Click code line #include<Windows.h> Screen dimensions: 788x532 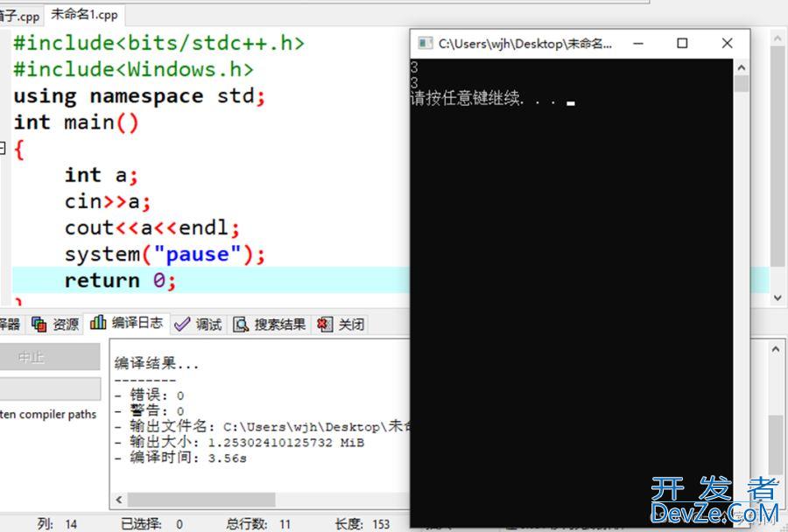click(133, 69)
